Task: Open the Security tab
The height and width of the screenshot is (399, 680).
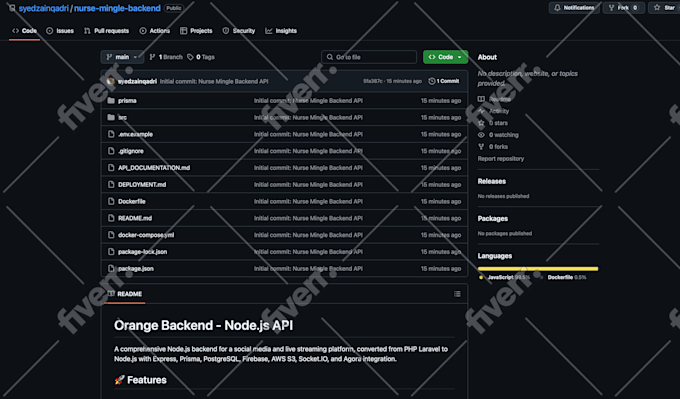Action: pos(239,31)
